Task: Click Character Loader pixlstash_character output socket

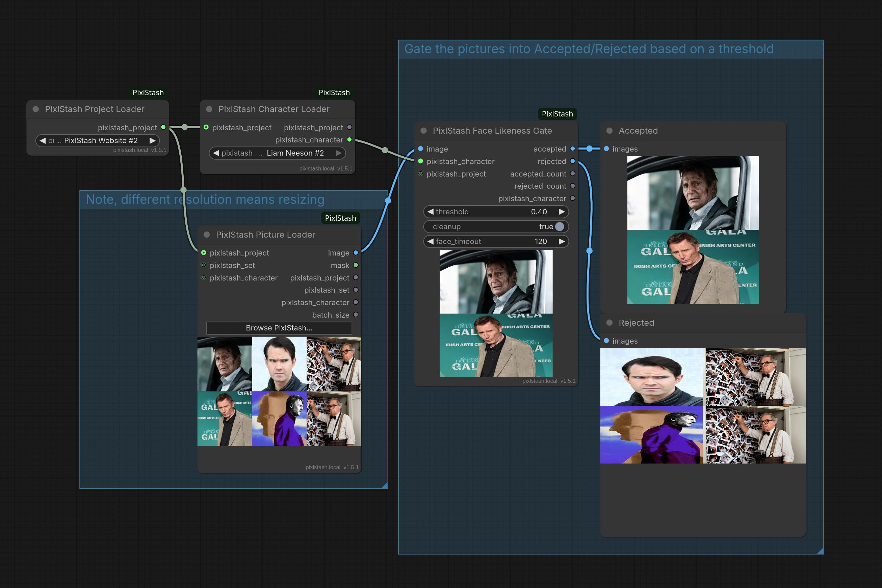Action: (349, 140)
